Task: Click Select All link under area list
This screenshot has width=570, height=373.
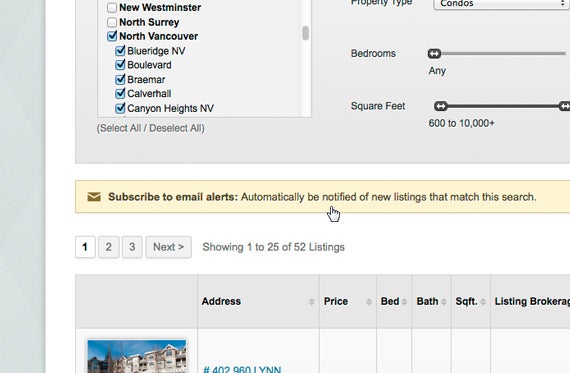Action: (x=119, y=128)
